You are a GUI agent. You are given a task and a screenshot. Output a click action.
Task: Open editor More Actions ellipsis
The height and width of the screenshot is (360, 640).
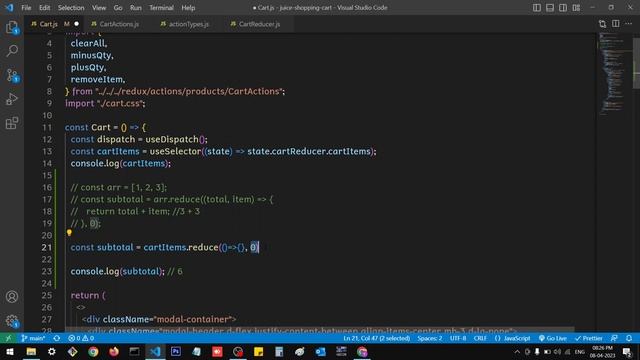tap(629, 24)
